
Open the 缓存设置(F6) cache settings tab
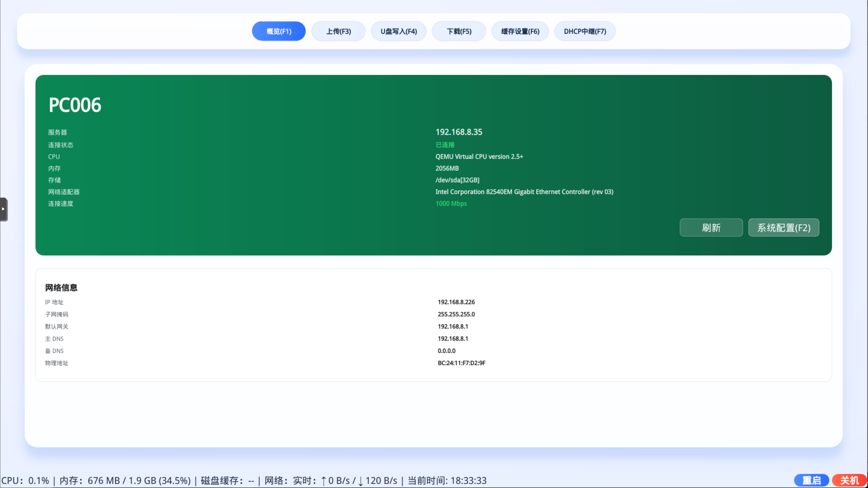click(x=520, y=31)
